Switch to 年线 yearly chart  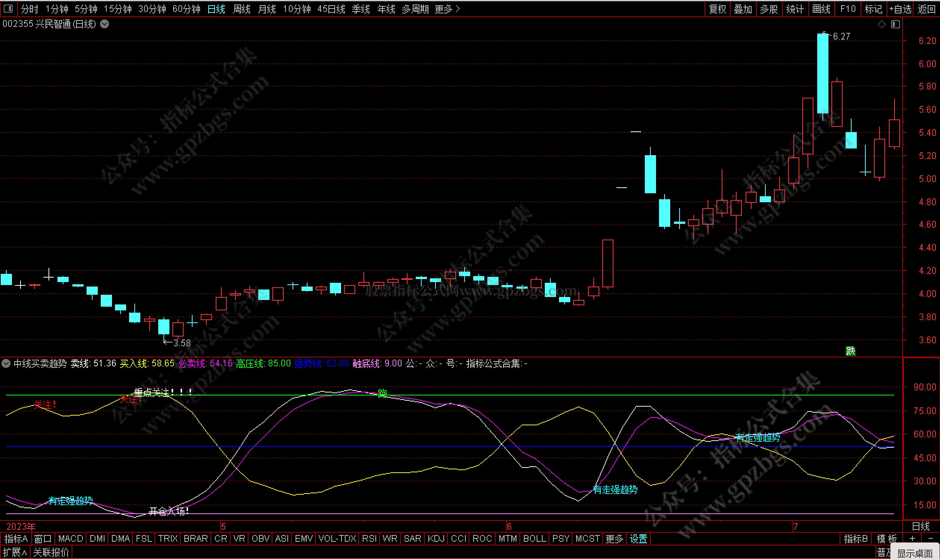(x=386, y=9)
